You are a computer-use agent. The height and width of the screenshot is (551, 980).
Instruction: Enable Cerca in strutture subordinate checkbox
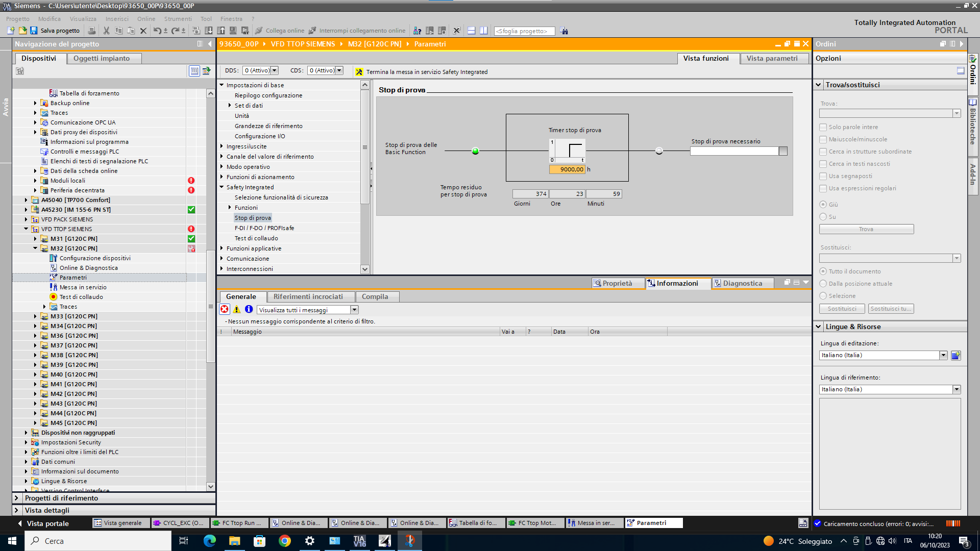823,152
